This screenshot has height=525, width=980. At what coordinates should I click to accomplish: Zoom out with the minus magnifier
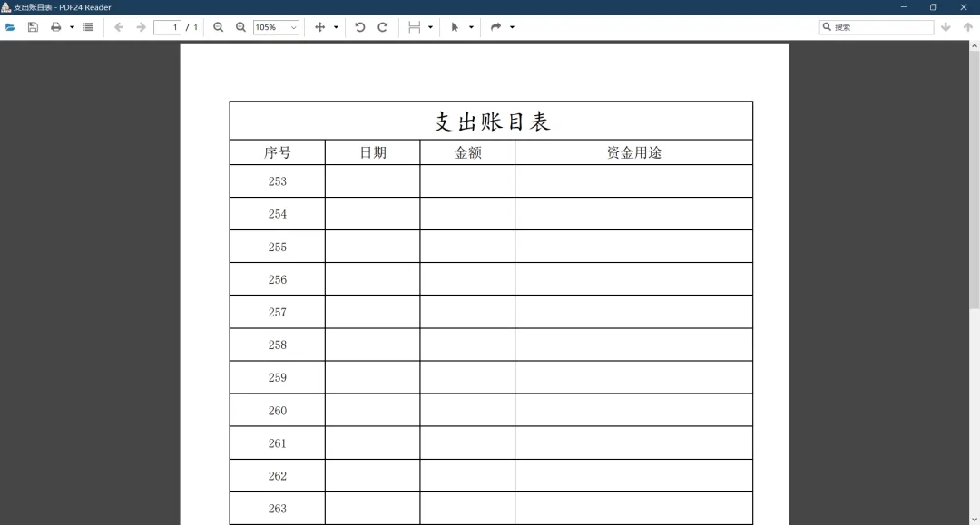[218, 27]
